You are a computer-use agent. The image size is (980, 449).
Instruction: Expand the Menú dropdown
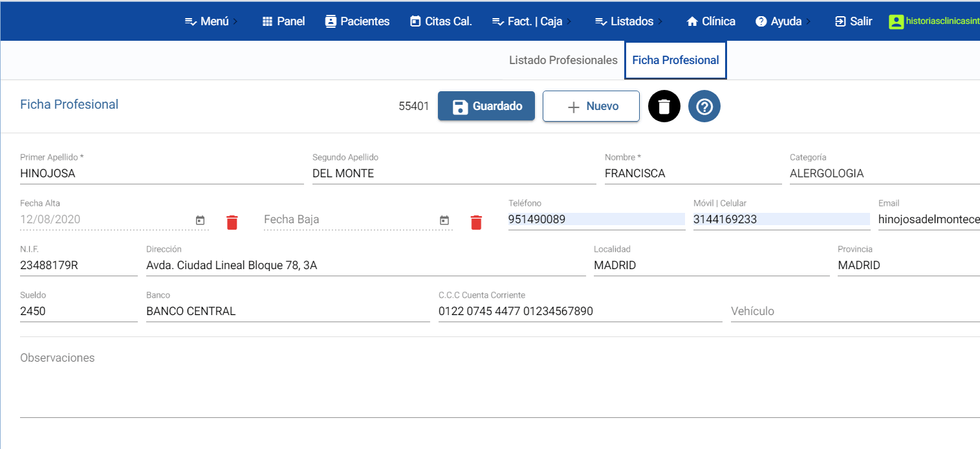pyautogui.click(x=211, y=21)
